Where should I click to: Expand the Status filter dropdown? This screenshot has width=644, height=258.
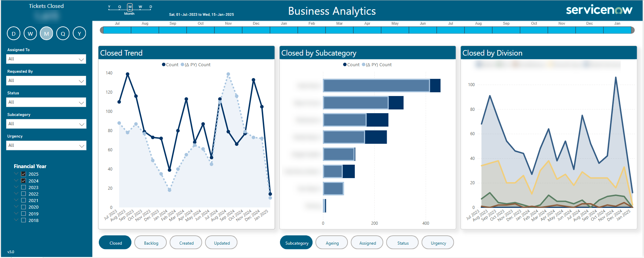[x=46, y=102]
